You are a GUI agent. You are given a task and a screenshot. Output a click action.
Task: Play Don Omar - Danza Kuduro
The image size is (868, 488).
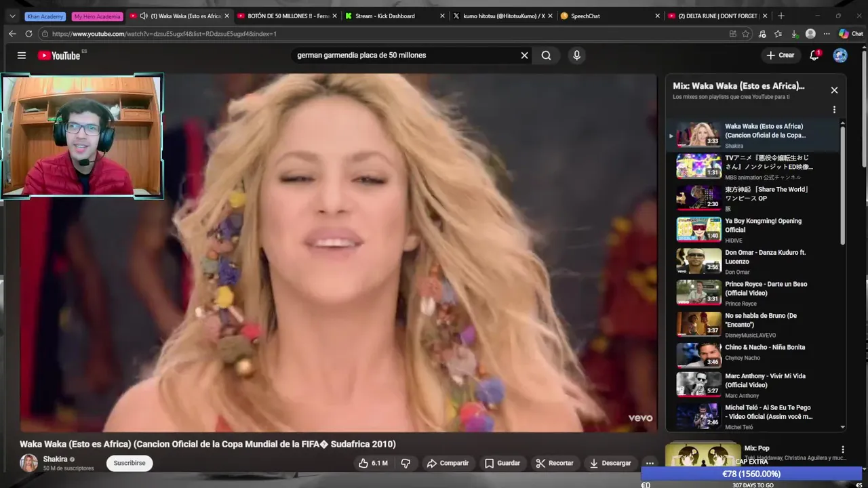click(753, 261)
